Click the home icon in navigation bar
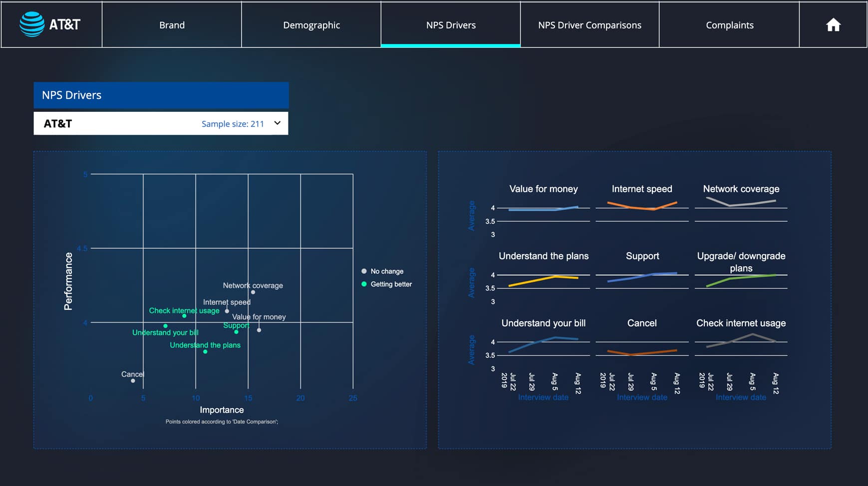The height and width of the screenshot is (486, 868). (833, 25)
